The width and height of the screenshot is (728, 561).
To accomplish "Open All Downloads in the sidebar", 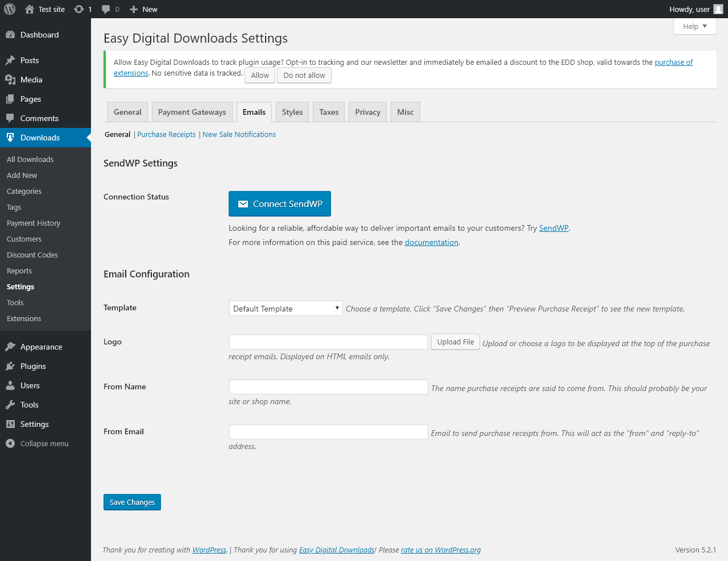I will pos(30,159).
